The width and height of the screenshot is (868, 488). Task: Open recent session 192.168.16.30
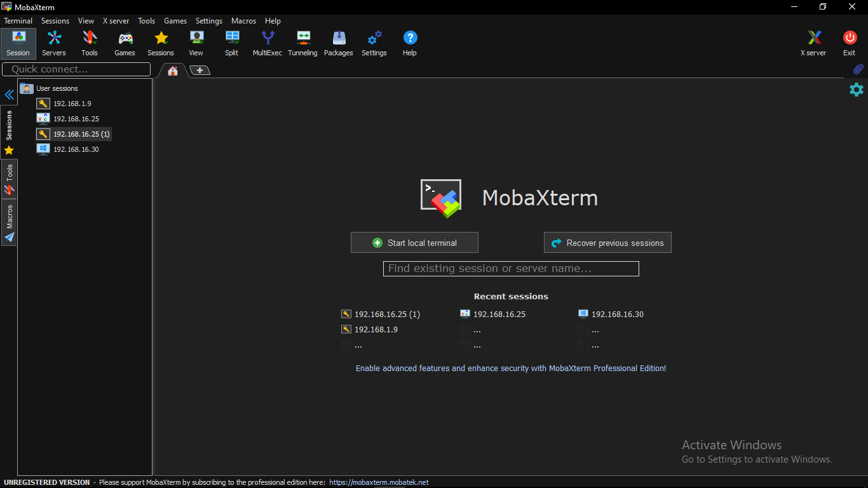611,314
